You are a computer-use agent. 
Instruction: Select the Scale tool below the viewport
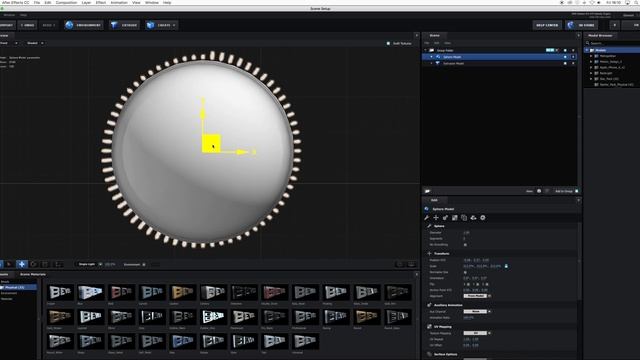tap(45, 264)
